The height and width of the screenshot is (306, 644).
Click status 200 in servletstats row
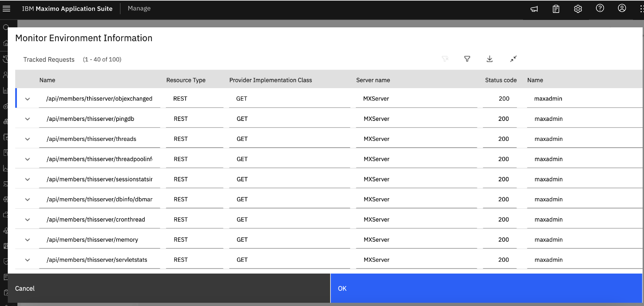[503, 260]
